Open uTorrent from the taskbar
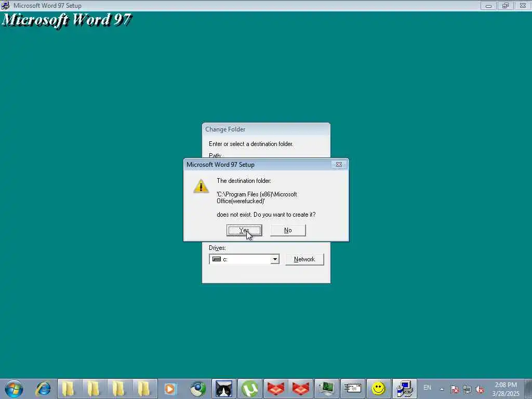The height and width of the screenshot is (399, 532). coord(250,389)
